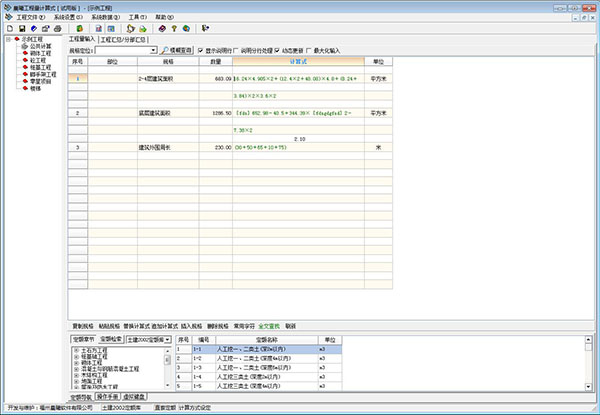
Task: Click the 计算式 column header
Action: point(298,61)
